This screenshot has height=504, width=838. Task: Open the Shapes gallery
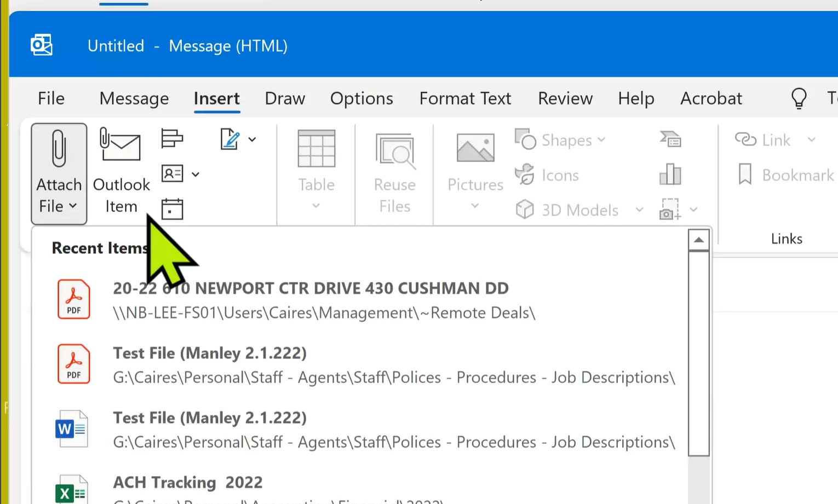tap(560, 140)
